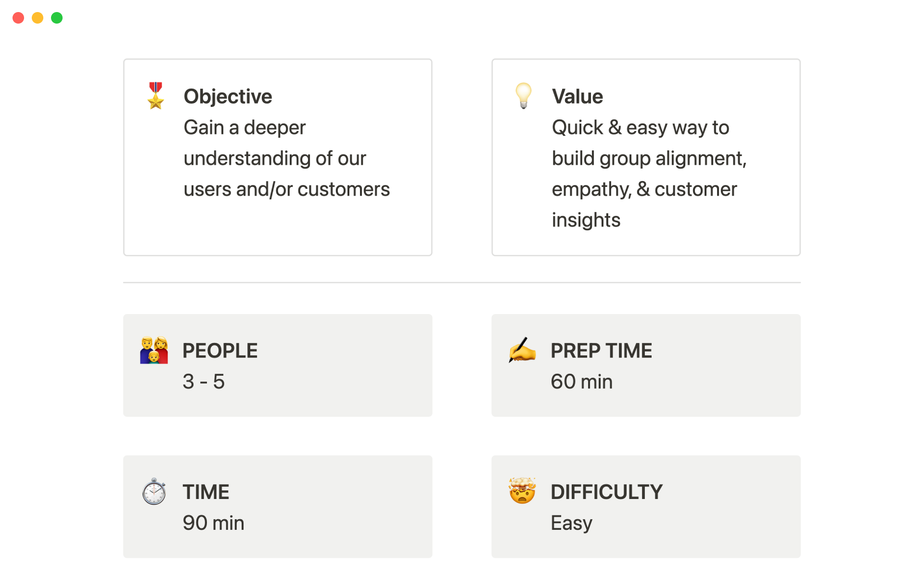Select the PEOPLE heading
The width and height of the screenshot is (924, 578).
(220, 351)
